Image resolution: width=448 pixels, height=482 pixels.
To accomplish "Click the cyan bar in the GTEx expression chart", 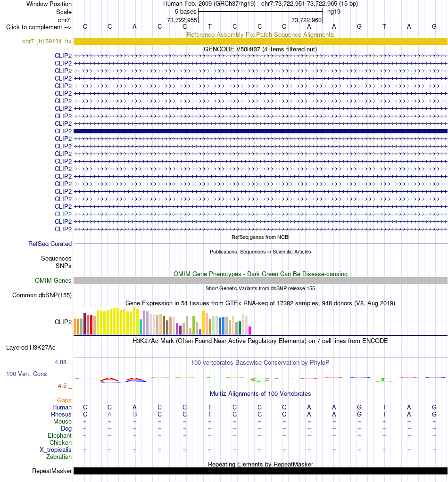I will pos(141,327).
